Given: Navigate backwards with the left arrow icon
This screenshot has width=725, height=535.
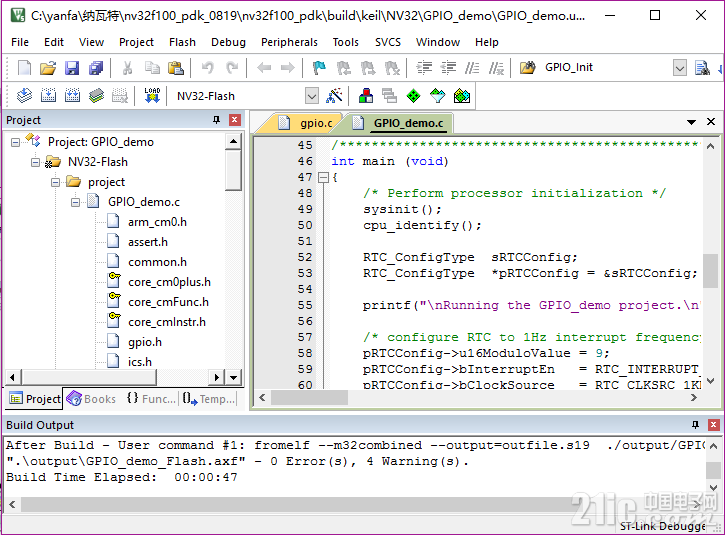Looking at the screenshot, I should [264, 68].
